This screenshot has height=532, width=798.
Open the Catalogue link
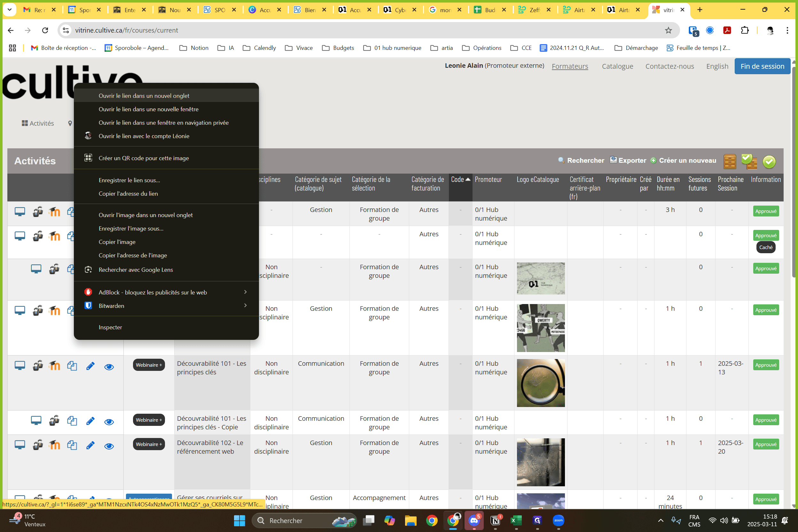pos(617,66)
